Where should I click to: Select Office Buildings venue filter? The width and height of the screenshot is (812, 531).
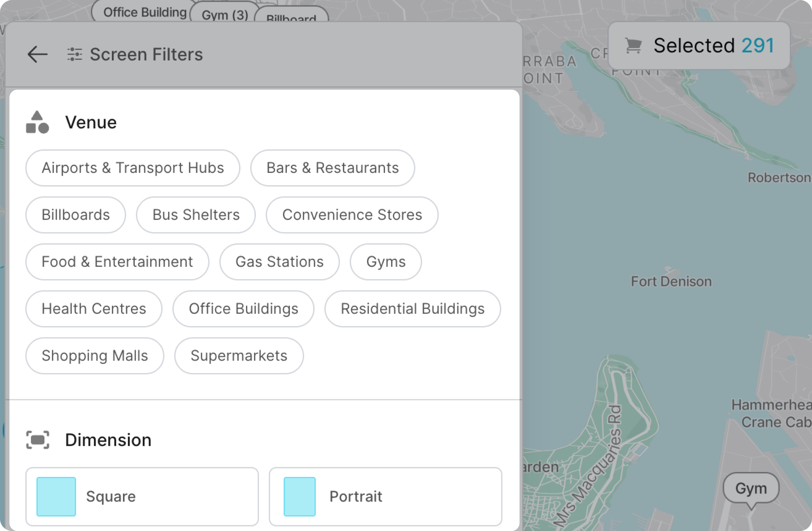click(x=244, y=309)
